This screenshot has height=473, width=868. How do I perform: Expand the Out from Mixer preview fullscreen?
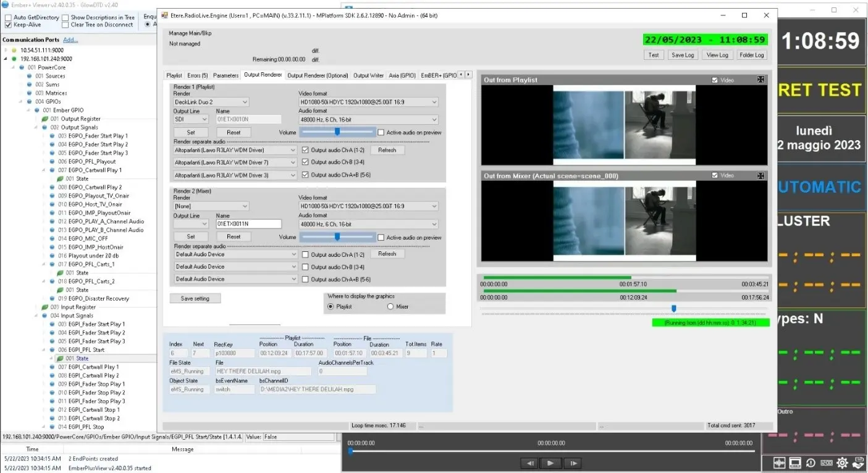[x=761, y=176]
